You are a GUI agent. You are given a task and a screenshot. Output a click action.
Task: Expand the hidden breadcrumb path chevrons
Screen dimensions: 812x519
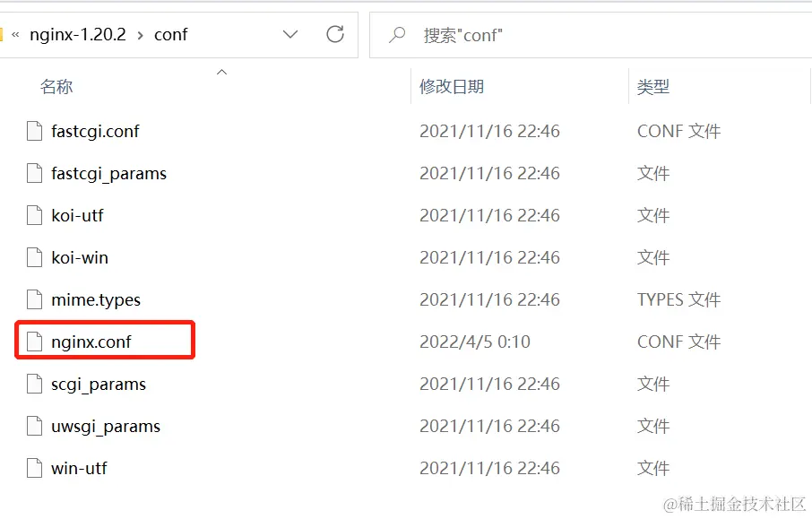[15, 35]
